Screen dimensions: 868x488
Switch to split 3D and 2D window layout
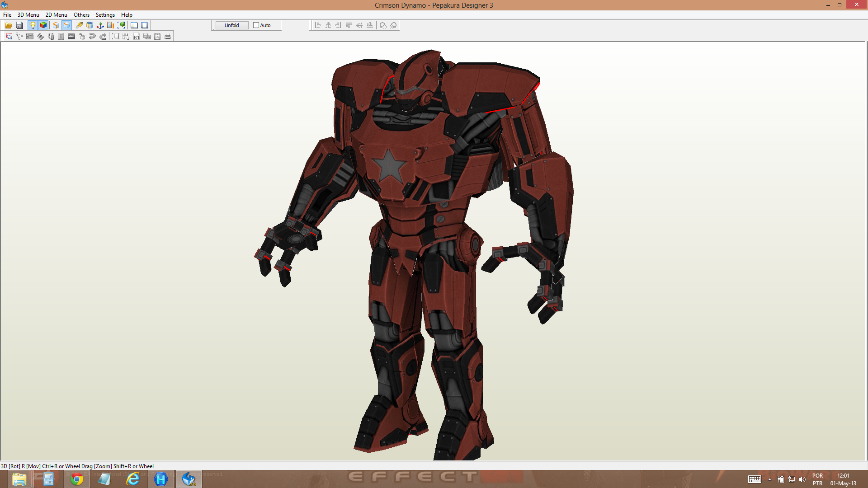point(134,25)
